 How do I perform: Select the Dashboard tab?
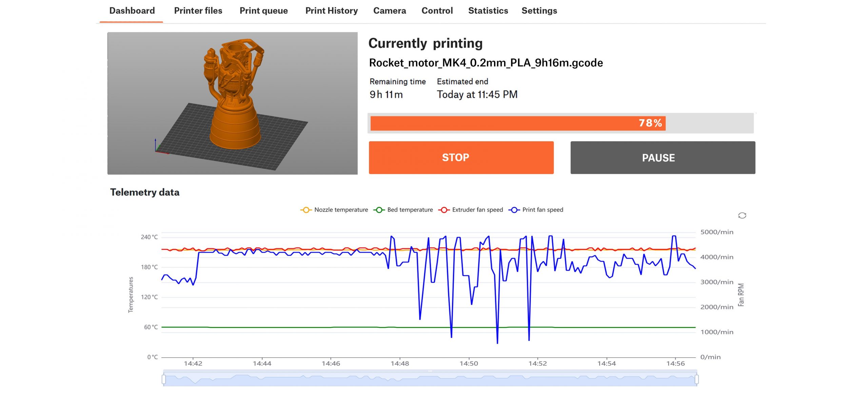click(x=132, y=11)
